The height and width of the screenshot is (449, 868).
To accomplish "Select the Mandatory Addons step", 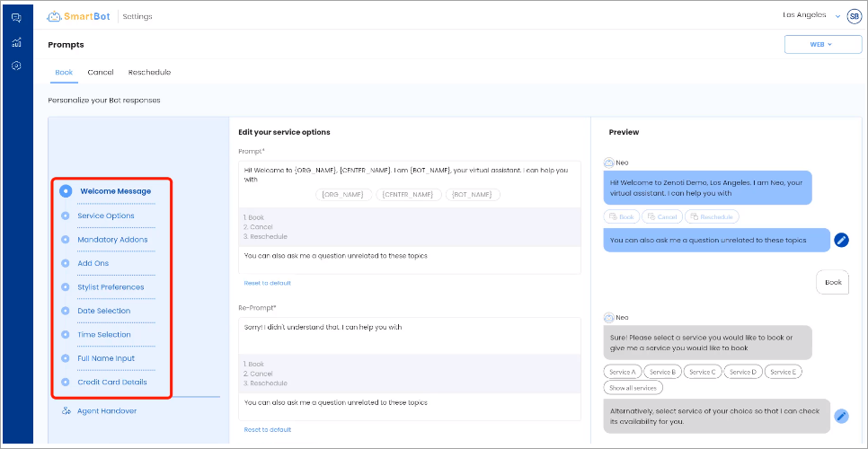I will (112, 240).
